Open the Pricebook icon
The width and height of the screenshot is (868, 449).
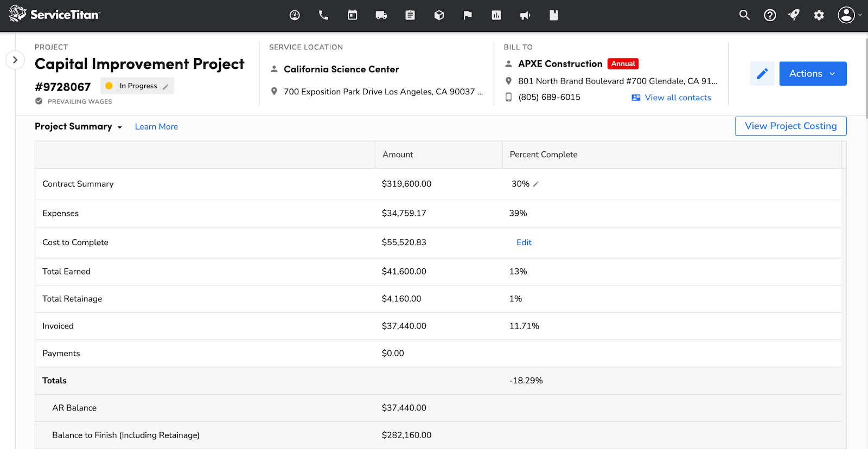[554, 15]
